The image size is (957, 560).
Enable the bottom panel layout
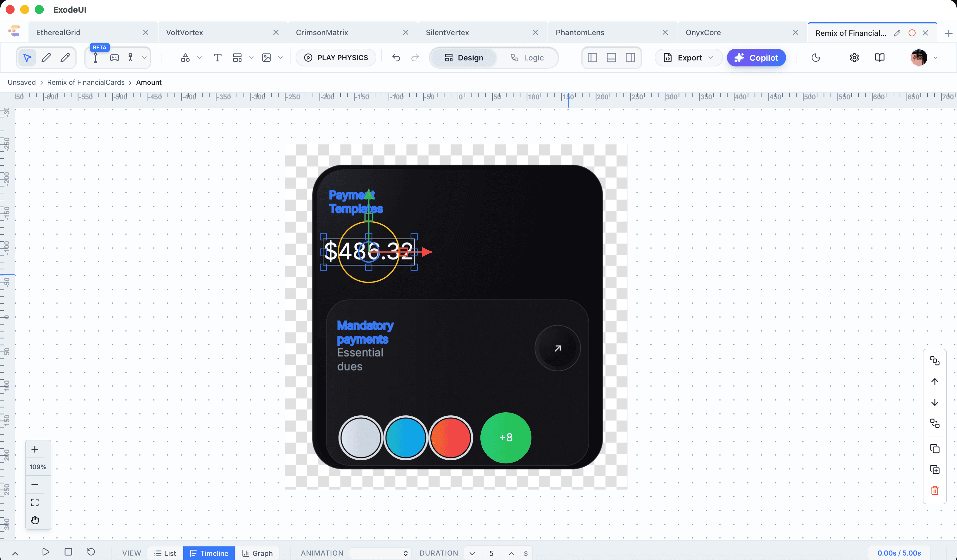pyautogui.click(x=611, y=57)
